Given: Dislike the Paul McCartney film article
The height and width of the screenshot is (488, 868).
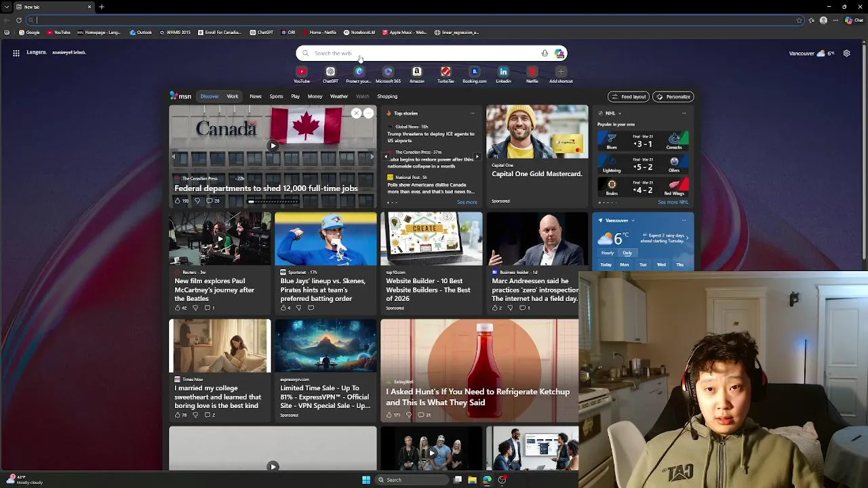Looking at the screenshot, I should click(195, 308).
